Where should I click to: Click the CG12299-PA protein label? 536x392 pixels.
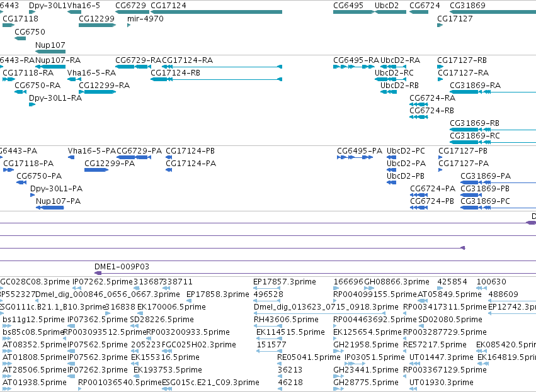[110, 164]
